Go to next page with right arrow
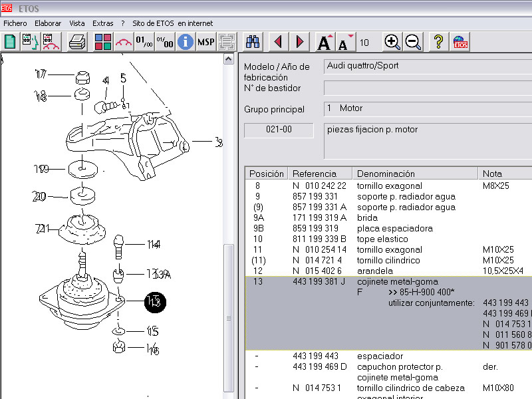The height and width of the screenshot is (399, 532). [x=299, y=42]
